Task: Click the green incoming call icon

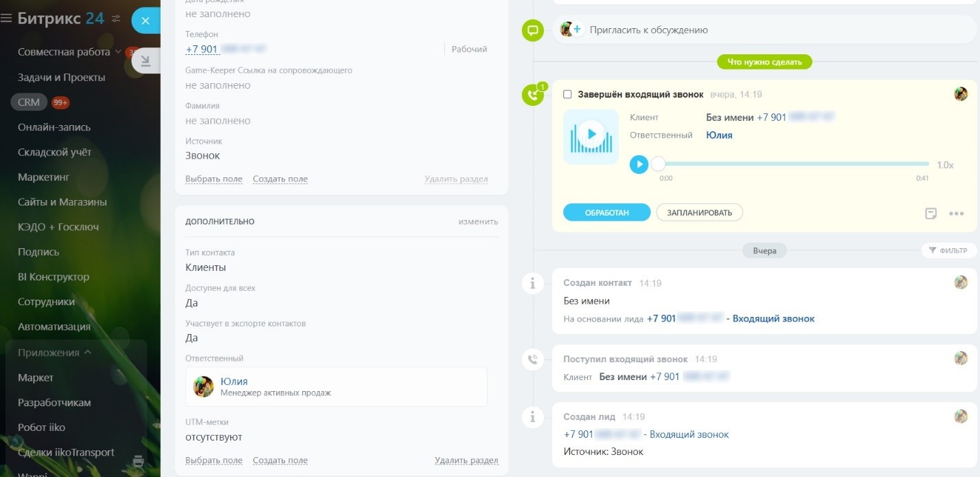Action: pyautogui.click(x=532, y=95)
